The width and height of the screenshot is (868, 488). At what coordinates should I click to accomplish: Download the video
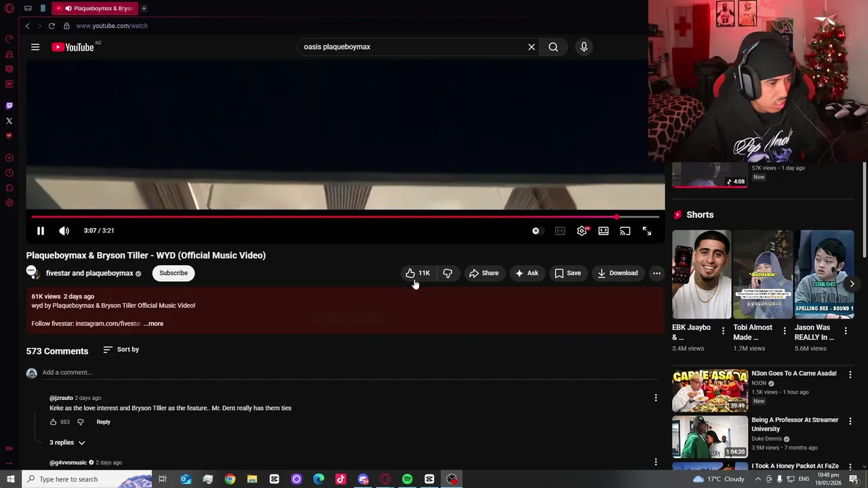[x=617, y=273]
